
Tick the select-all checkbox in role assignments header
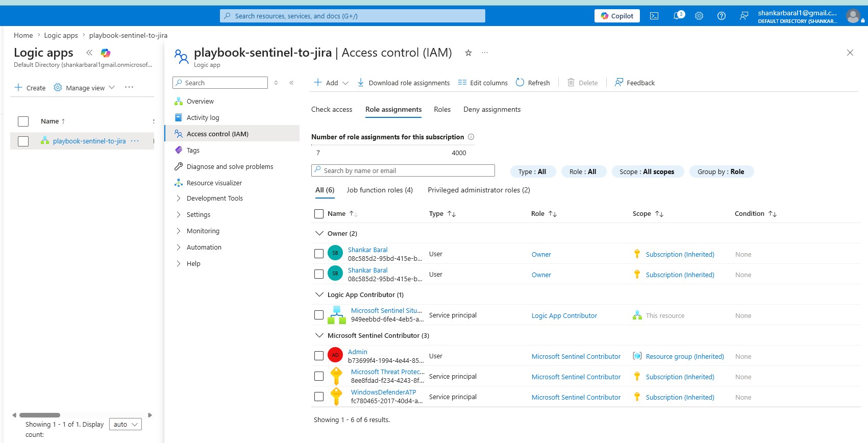(x=319, y=214)
